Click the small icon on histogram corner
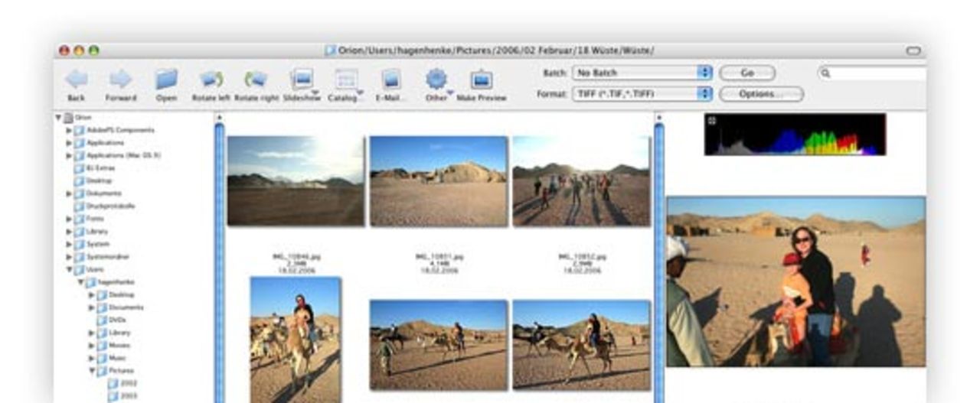Viewport: 980px width, 403px height. pyautogui.click(x=712, y=120)
